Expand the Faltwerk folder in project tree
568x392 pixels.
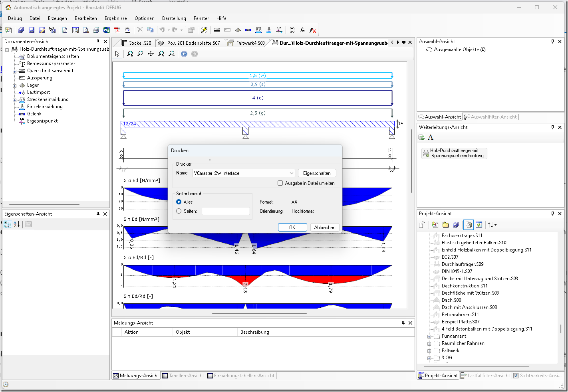pos(429,351)
